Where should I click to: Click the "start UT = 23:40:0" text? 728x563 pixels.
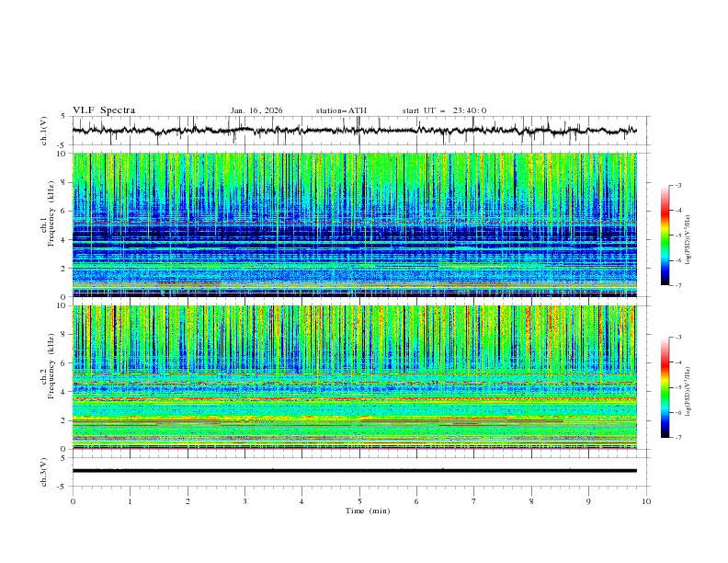(444, 110)
